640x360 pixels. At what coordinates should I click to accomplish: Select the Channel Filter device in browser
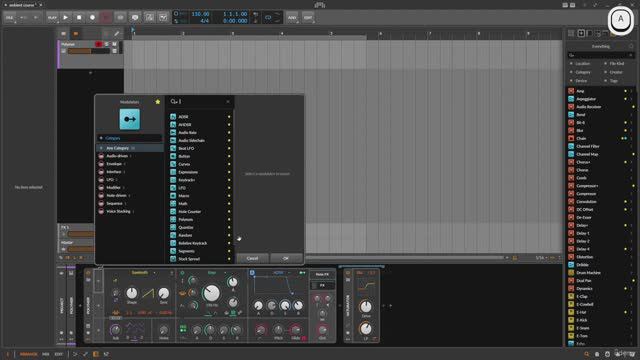[600, 146]
